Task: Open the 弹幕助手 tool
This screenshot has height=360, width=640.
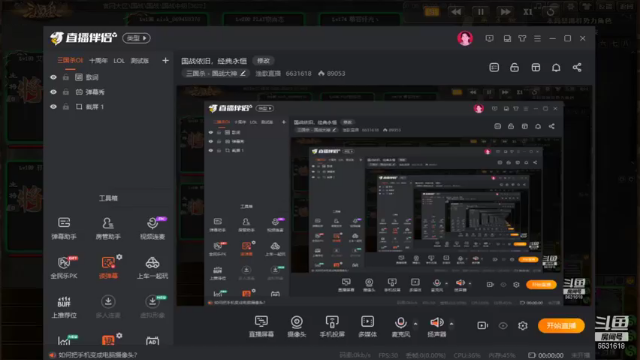Action: point(64,228)
